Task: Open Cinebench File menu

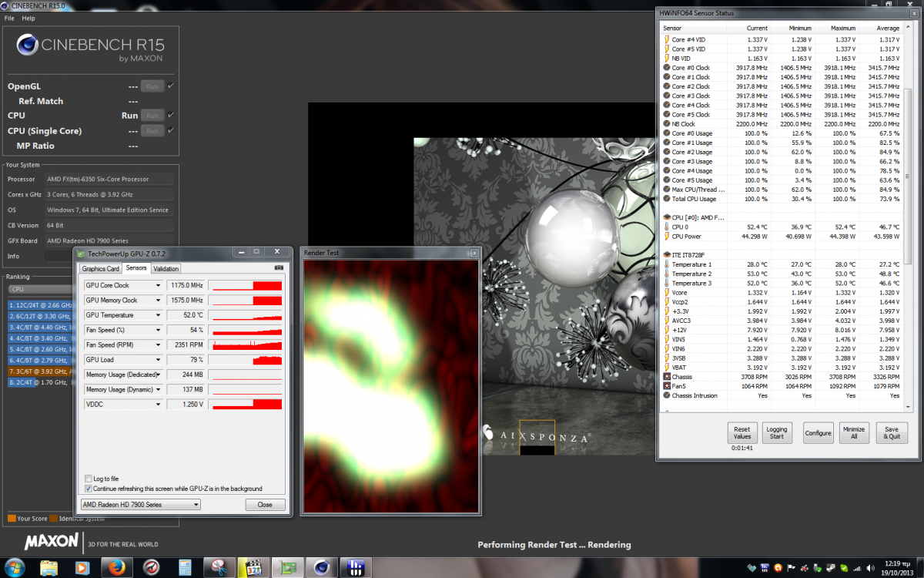Action: [x=10, y=18]
